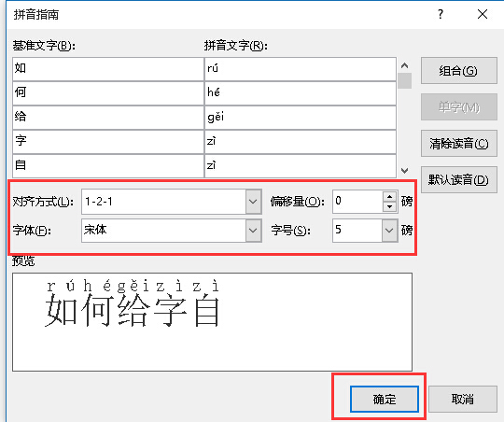This screenshot has height=422, width=504.
Task: Click the base text cell 自
Action: pos(108,166)
